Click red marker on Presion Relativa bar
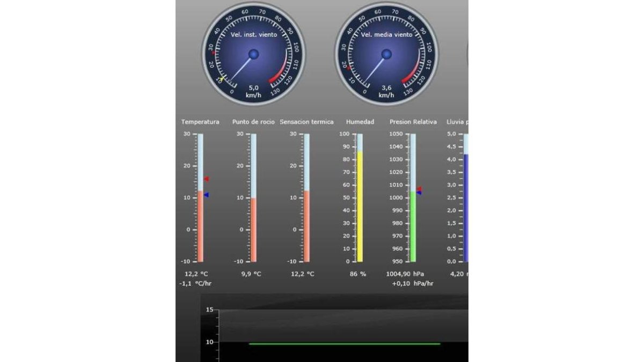Image resolution: width=644 pixels, height=362 pixels. [x=419, y=189]
